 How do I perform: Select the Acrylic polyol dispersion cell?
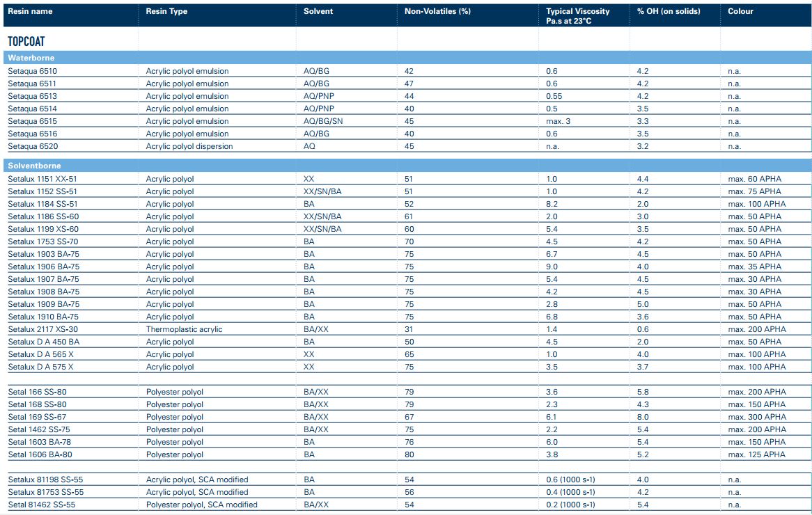coord(189,146)
